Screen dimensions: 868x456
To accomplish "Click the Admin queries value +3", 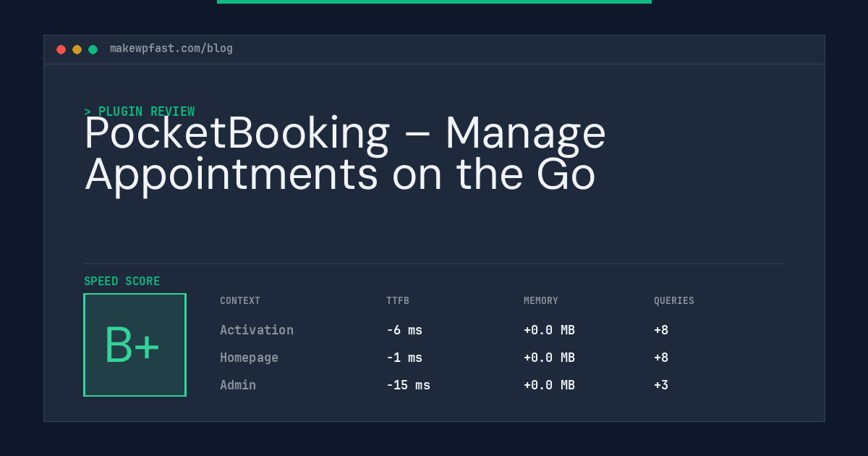I will [661, 385].
